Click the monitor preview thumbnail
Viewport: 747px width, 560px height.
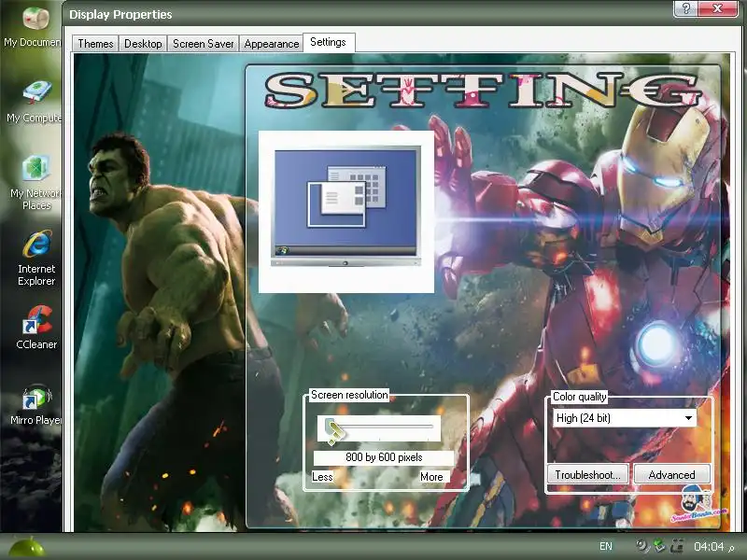pos(345,212)
